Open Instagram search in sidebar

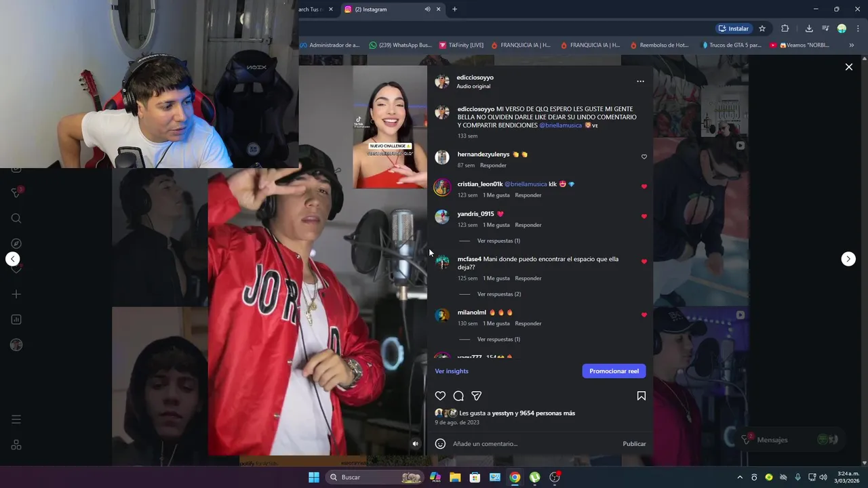pyautogui.click(x=16, y=218)
